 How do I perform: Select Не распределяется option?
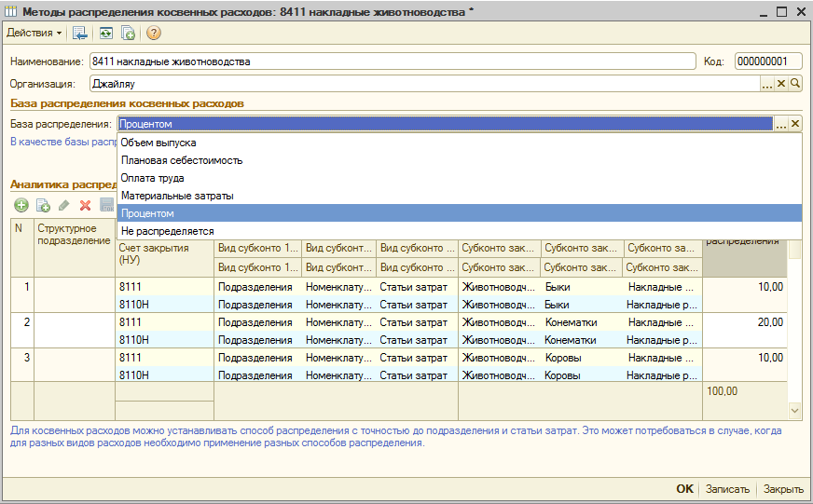click(168, 231)
